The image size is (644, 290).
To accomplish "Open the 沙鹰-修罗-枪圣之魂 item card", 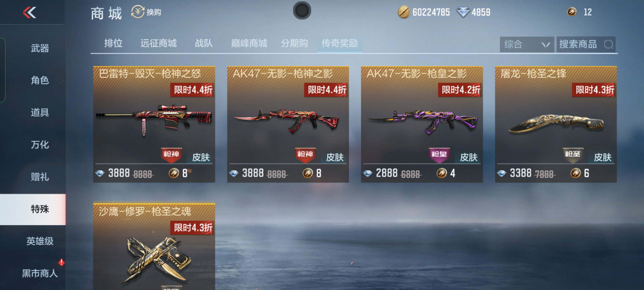I will 154,247.
